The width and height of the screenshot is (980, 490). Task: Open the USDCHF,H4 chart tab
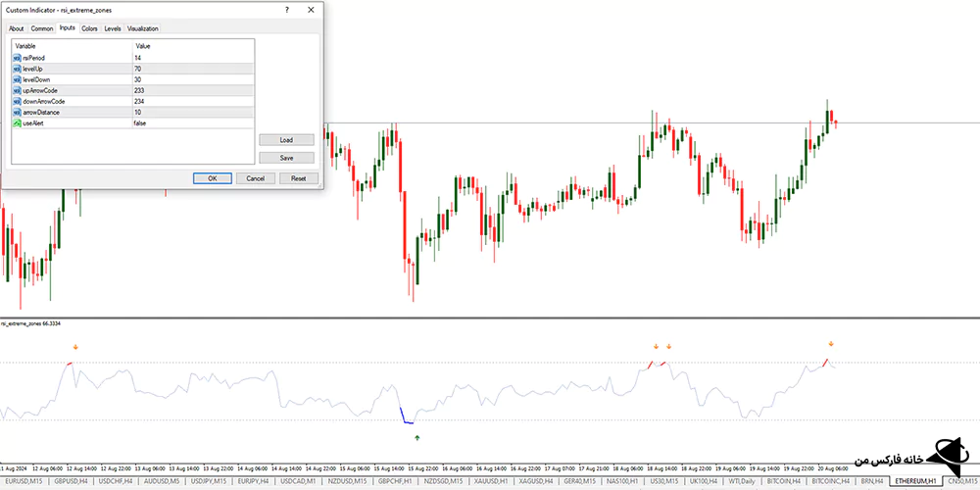click(x=117, y=480)
